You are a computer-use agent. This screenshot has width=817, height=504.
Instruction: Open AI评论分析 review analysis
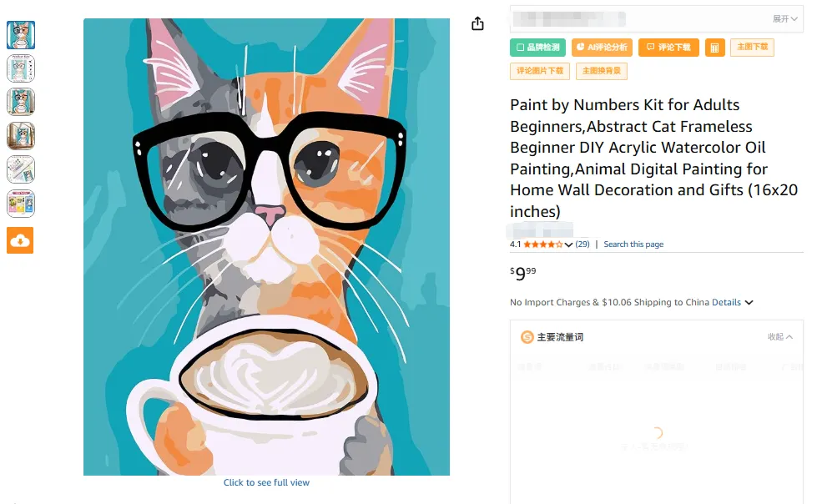pyautogui.click(x=602, y=48)
